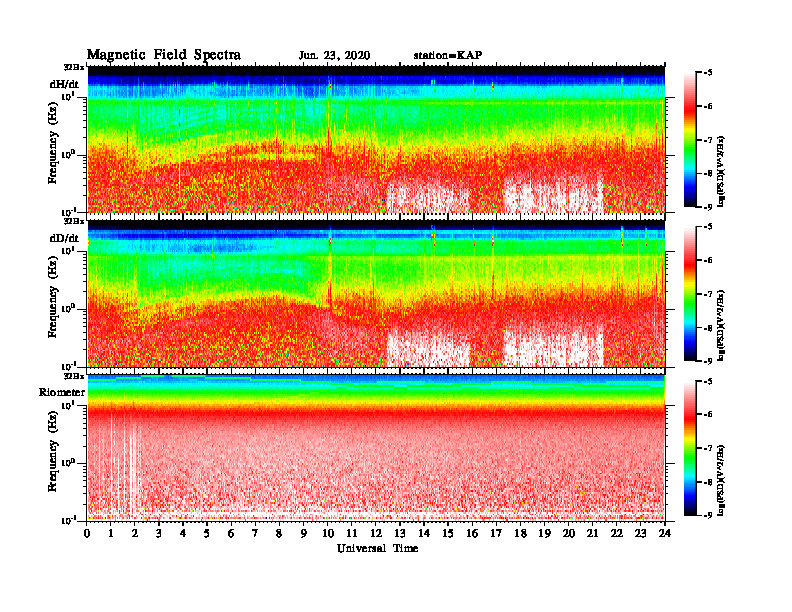Click the "Universal Time" axis title
Viewport: 792px width, 612px height.
[377, 548]
